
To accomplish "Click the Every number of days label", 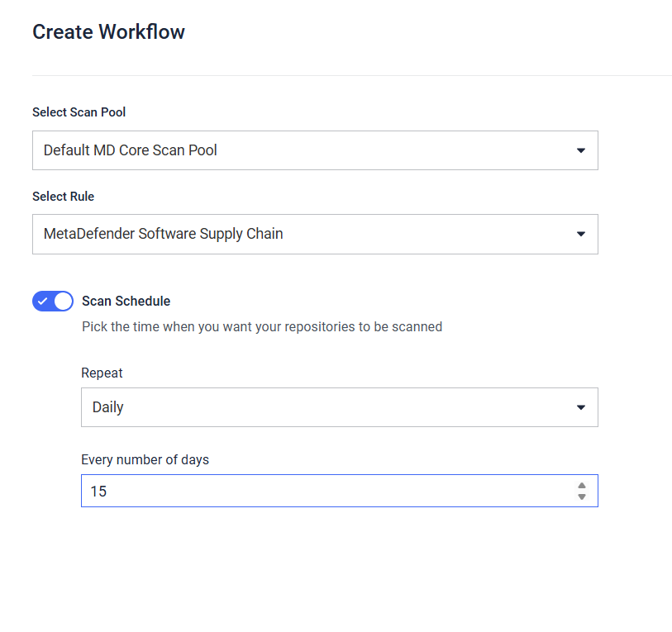I will pyautogui.click(x=145, y=460).
